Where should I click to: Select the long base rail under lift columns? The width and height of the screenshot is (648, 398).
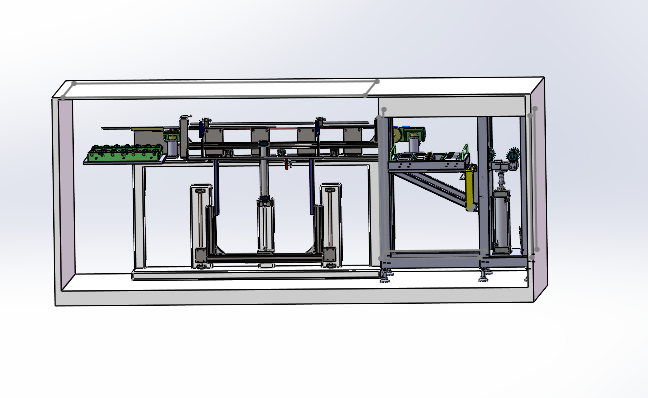point(255,275)
